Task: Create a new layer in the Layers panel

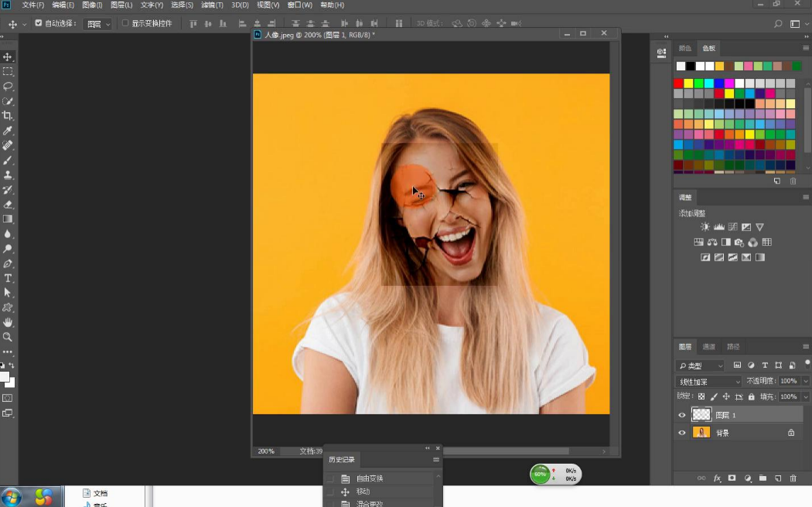Action: pyautogui.click(x=778, y=478)
